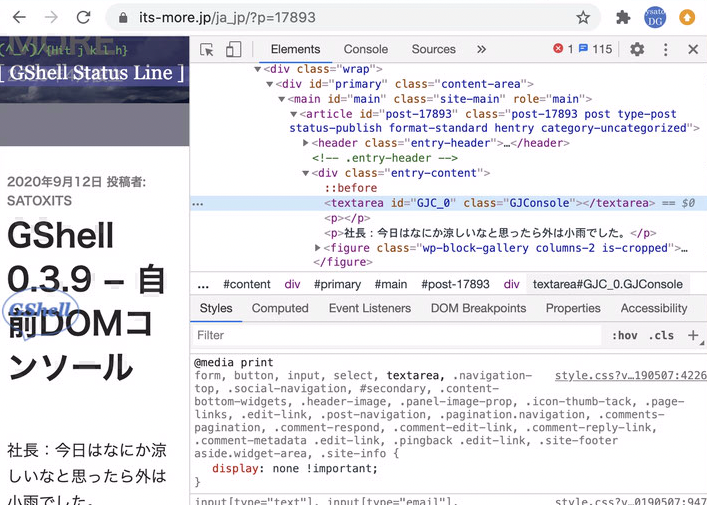Toggle the device toolbar icon
The image size is (707, 505).
click(233, 49)
